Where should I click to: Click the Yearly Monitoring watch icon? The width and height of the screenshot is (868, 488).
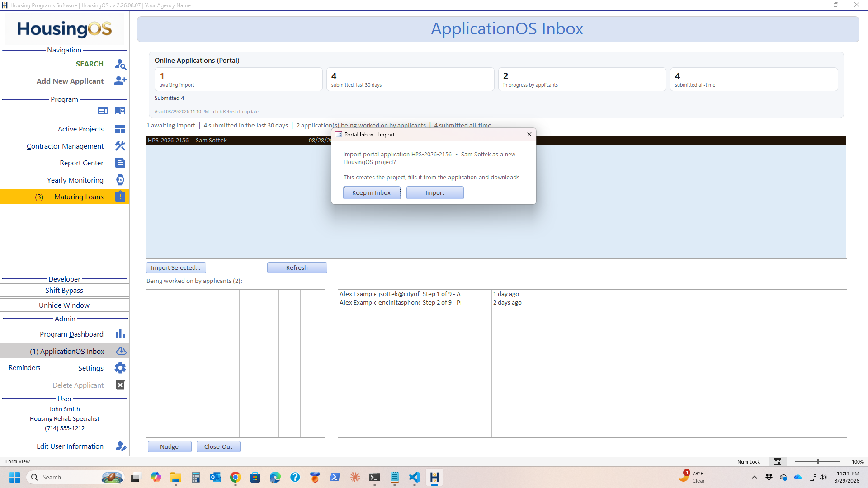click(x=120, y=180)
